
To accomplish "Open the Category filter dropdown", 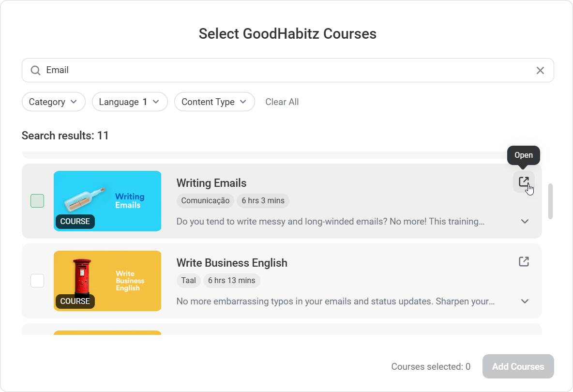I will [53, 102].
